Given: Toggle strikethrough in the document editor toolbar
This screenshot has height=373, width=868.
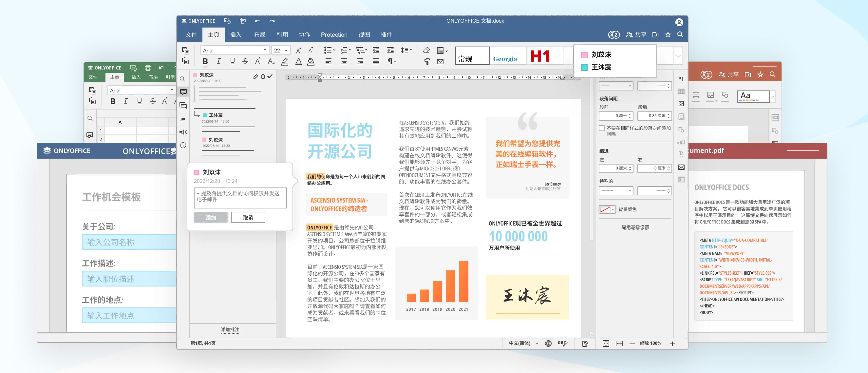Looking at the screenshot, I should click(245, 61).
